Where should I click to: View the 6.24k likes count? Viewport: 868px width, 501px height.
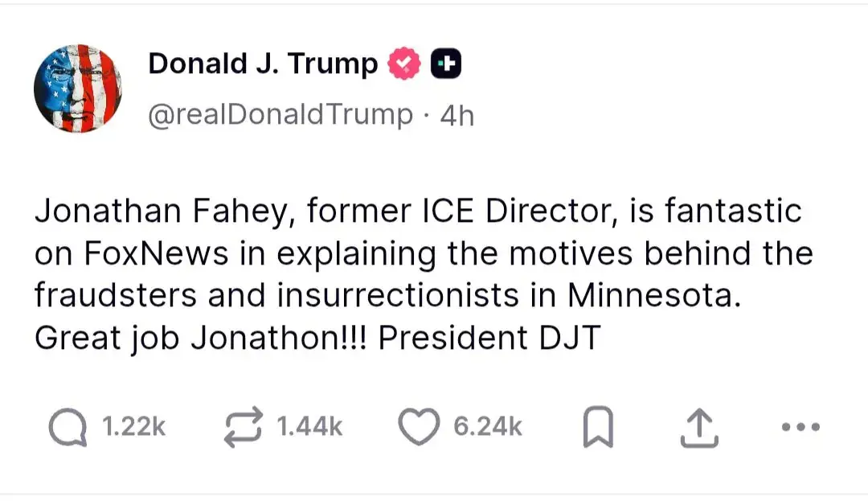tap(488, 428)
